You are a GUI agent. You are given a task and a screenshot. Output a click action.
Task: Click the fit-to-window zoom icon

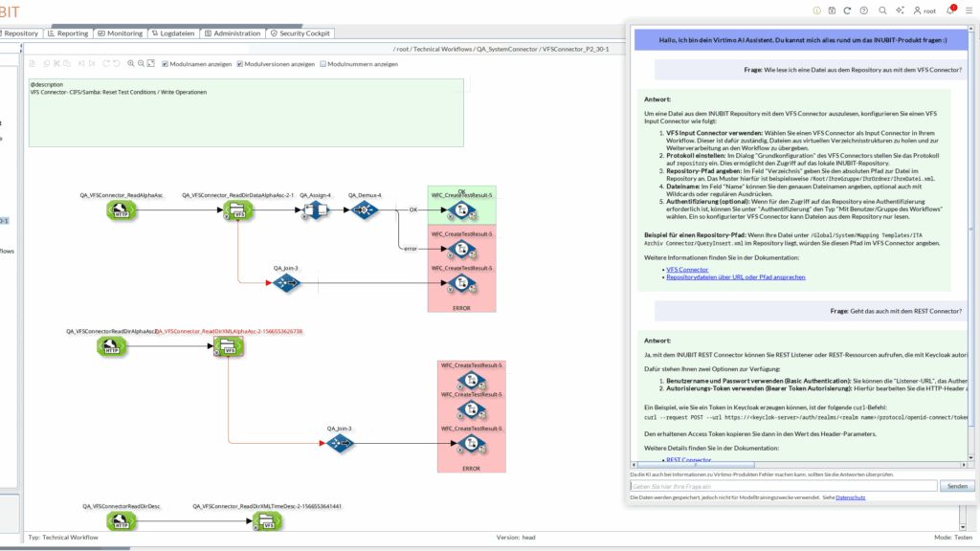pos(151,64)
